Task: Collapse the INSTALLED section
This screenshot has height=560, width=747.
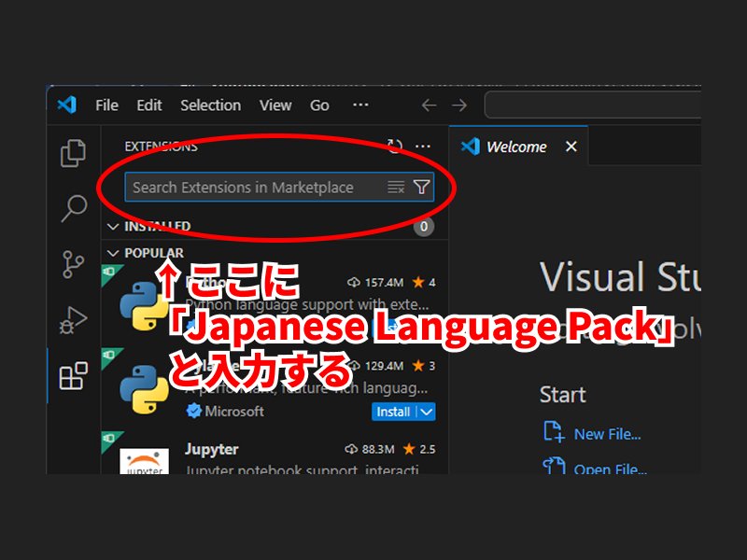Action: coord(112,226)
